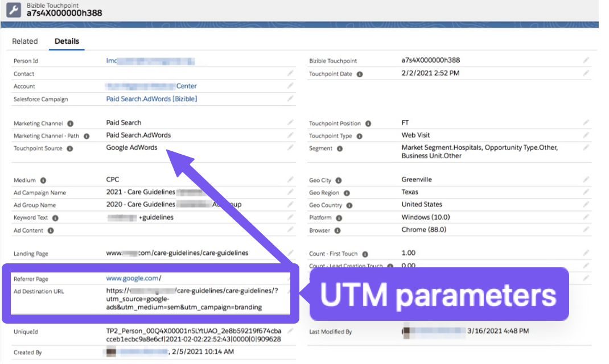The width and height of the screenshot is (609, 364).
Task: Edit Medium field with pencil icon
Action: click(290, 179)
